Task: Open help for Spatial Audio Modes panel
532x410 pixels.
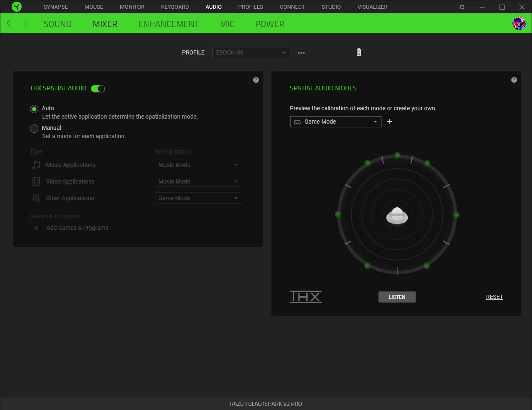Action: pyautogui.click(x=514, y=80)
